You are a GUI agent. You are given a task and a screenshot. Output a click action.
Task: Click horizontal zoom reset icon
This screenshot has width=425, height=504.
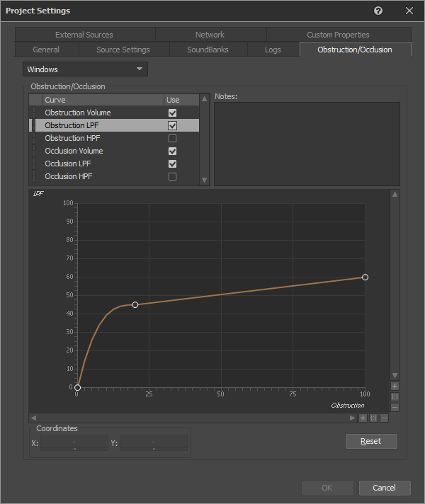[x=373, y=418]
